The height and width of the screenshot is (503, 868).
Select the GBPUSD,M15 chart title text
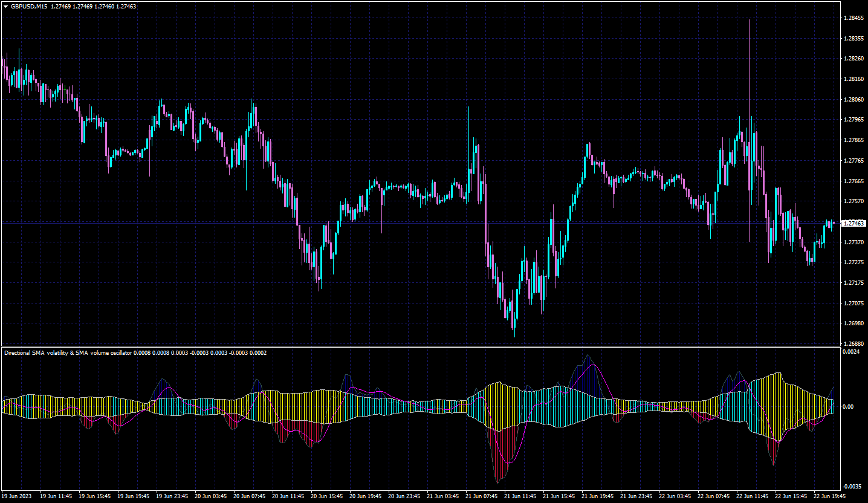click(29, 6)
